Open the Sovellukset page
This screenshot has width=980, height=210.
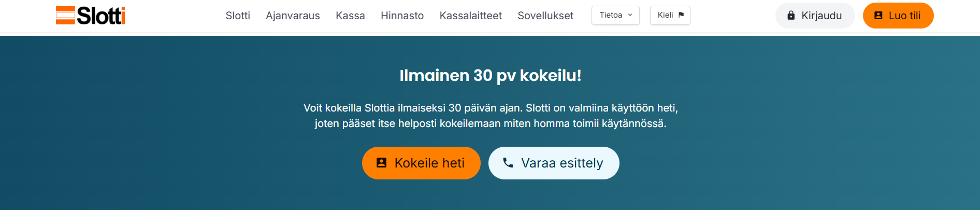coord(545,16)
